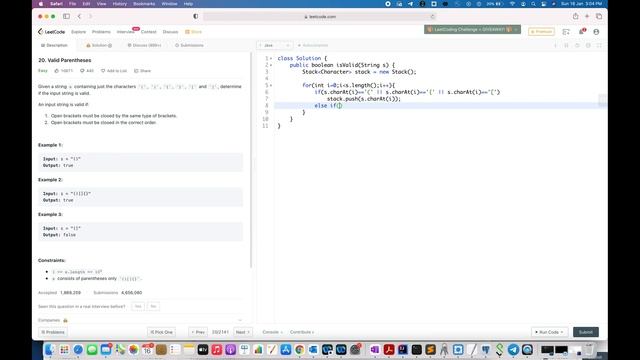
Task: Collapse the for-loop fold at line 5
Action: [x=271, y=85]
